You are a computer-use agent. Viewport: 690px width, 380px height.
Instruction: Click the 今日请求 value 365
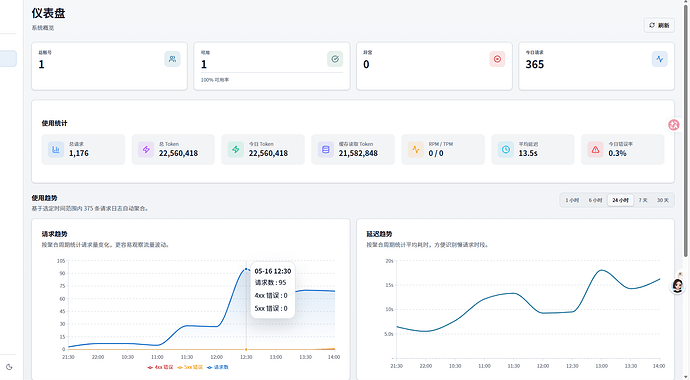tap(535, 64)
